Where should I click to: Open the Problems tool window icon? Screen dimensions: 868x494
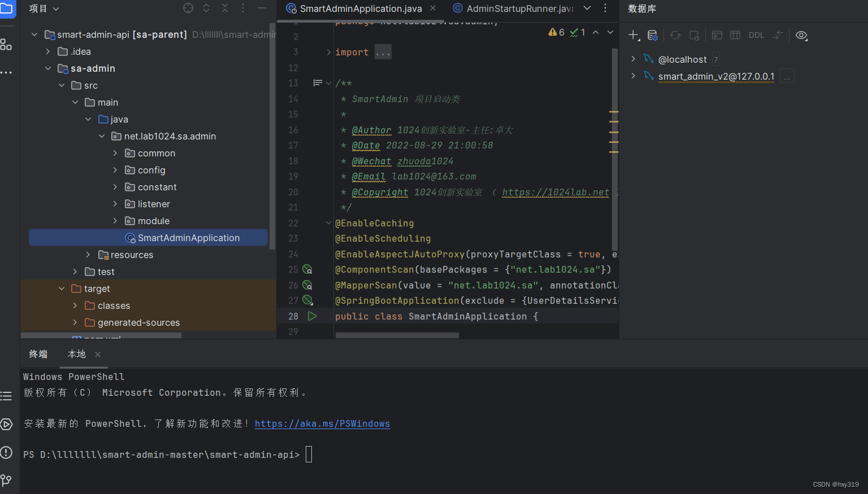pos(6,452)
